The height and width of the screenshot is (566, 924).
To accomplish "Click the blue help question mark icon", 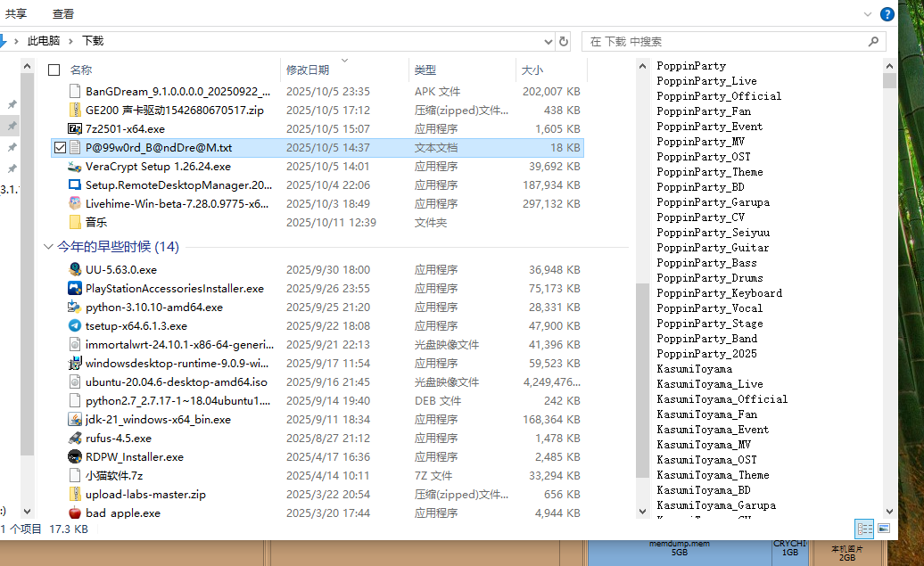I will coord(887,14).
